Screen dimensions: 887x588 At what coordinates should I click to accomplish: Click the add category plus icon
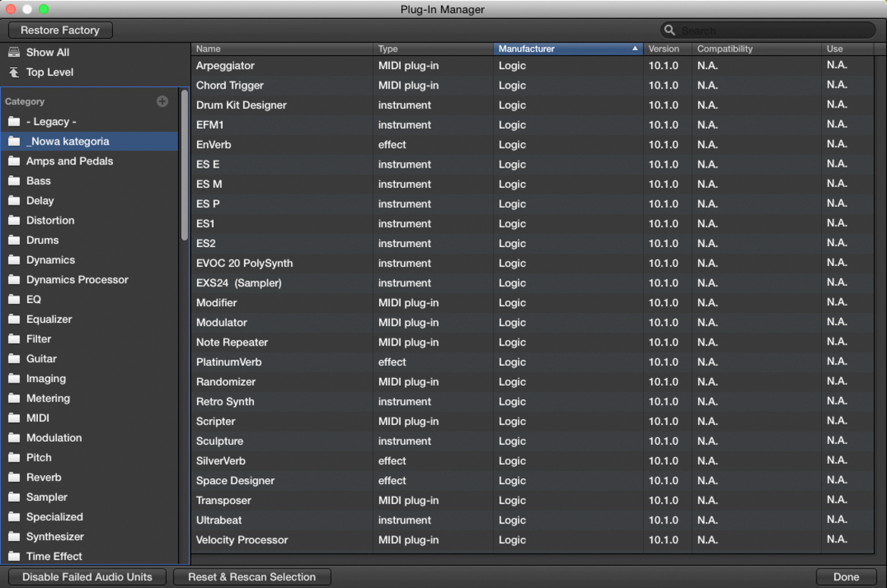coord(162,102)
